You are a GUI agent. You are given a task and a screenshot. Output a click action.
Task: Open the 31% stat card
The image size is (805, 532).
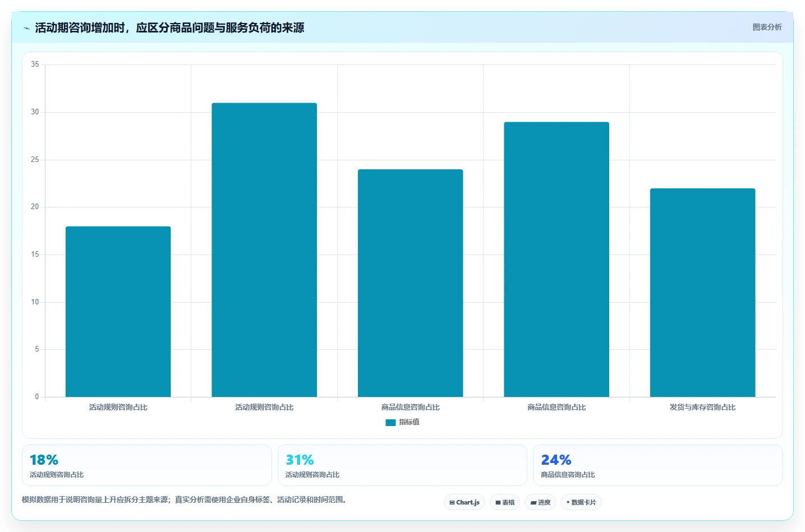[402, 465]
